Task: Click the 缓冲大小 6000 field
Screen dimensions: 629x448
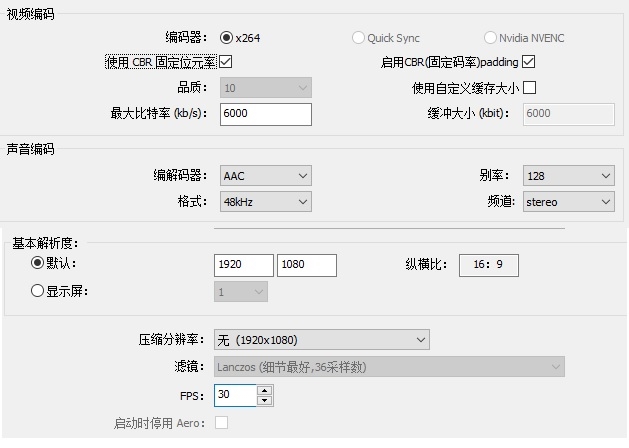Action: (568, 114)
